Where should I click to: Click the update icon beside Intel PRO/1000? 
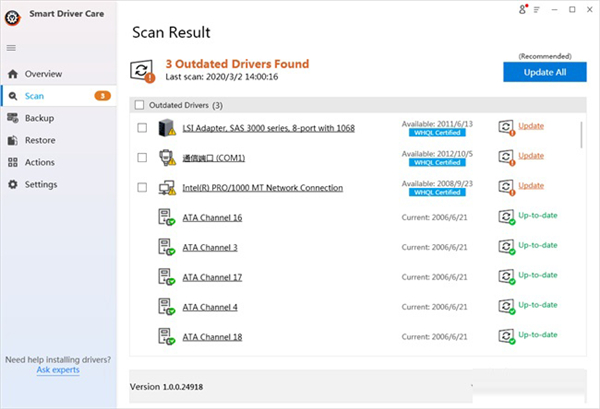tap(507, 187)
